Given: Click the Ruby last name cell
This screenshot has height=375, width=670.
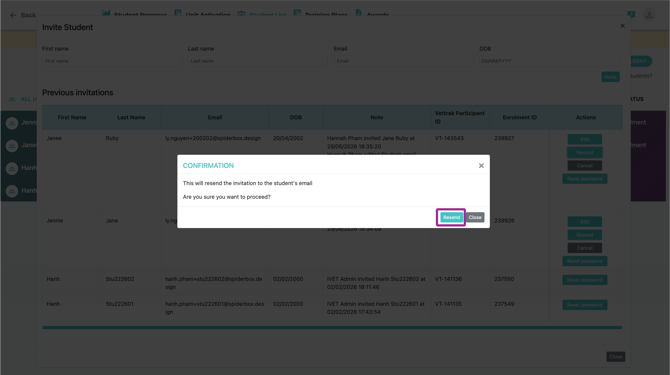Looking at the screenshot, I should coord(112,138).
